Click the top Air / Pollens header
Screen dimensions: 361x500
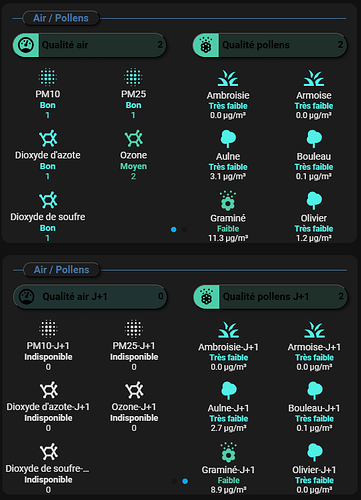point(61,18)
